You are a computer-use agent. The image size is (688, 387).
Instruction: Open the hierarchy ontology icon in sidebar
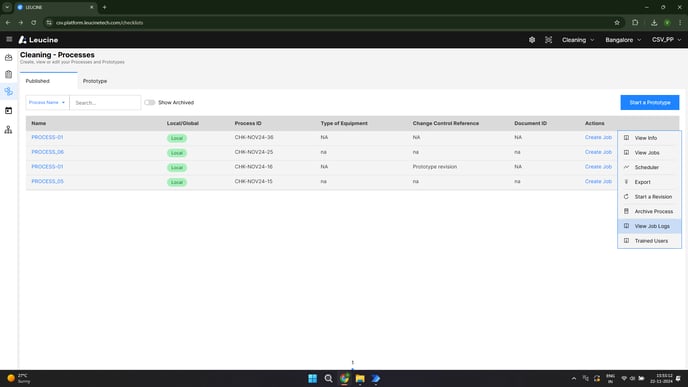click(x=8, y=130)
